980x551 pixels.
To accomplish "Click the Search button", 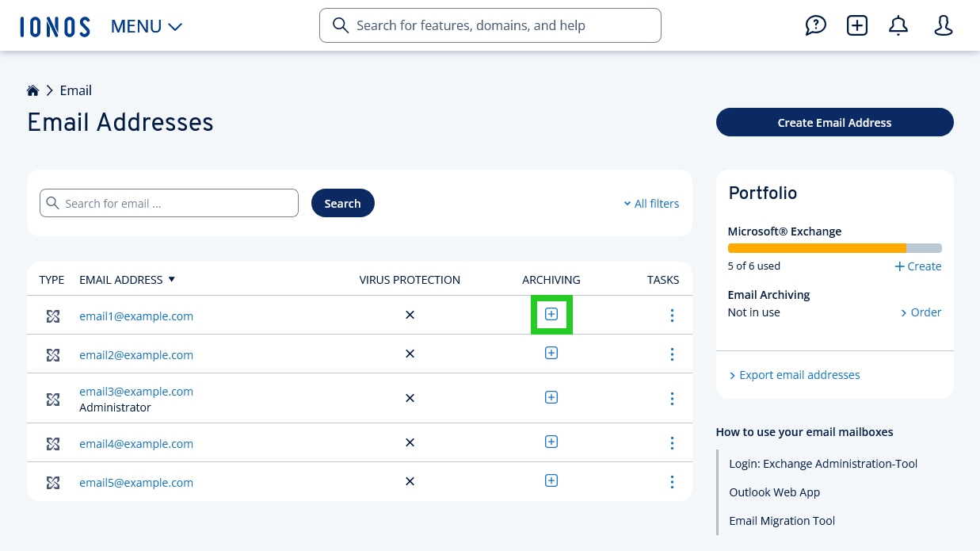I will (342, 204).
